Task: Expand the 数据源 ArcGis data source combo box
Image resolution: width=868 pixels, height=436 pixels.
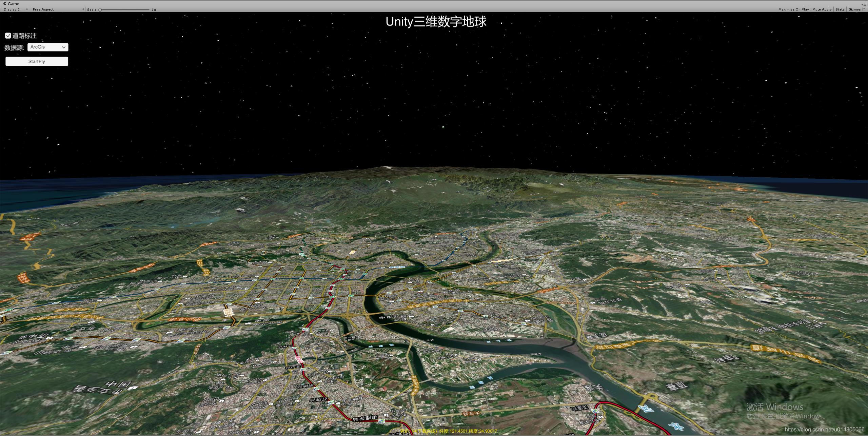Action: 47,47
